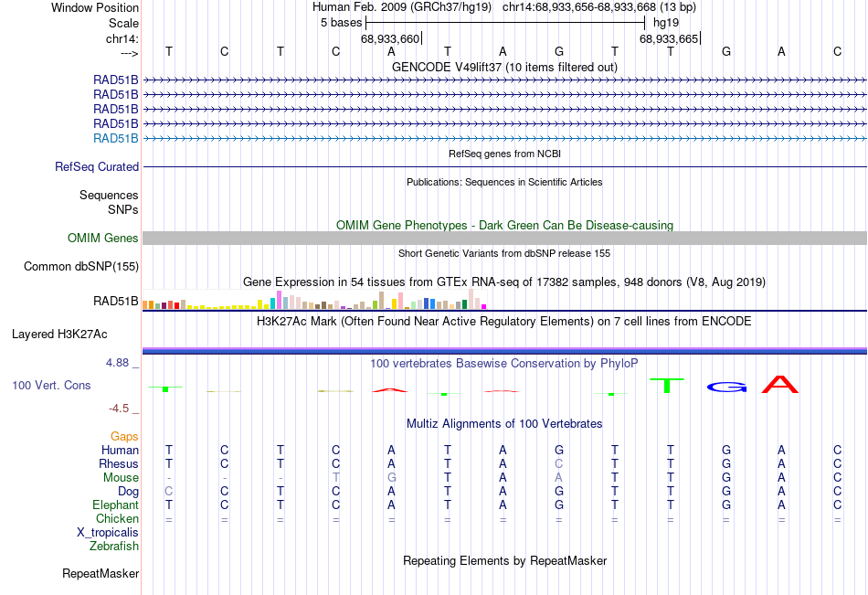Click the 'chr14:68,933,656-68,933,668 (13 bp)' position text
The image size is (868, 595).
point(599,7)
